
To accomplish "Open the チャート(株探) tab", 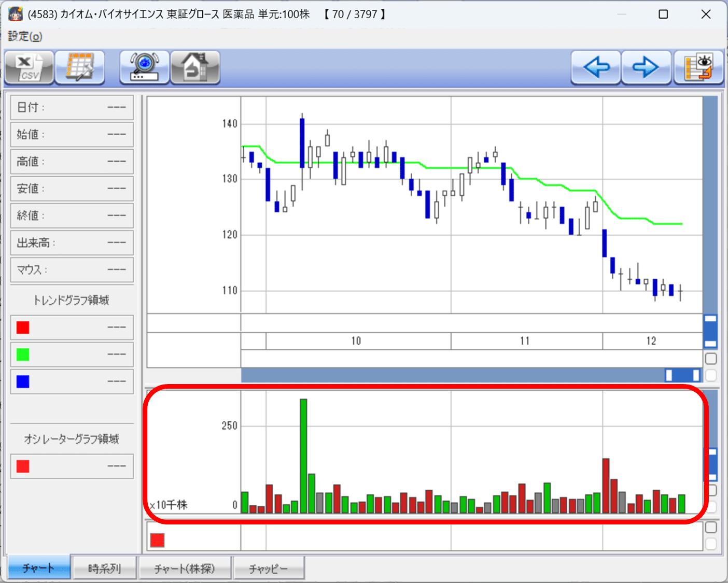I will point(185,568).
